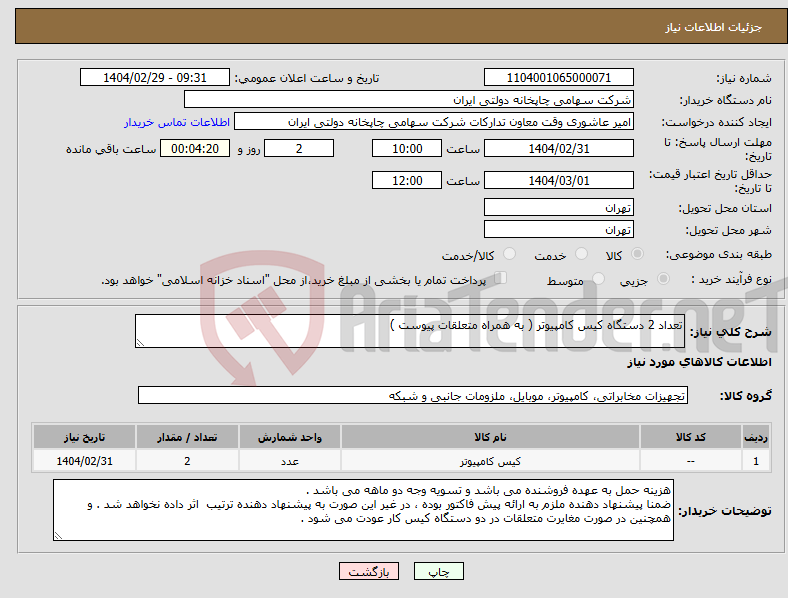Click the ساعت باقی مانده label
The width and height of the screenshot is (788, 598).
[x=111, y=149]
